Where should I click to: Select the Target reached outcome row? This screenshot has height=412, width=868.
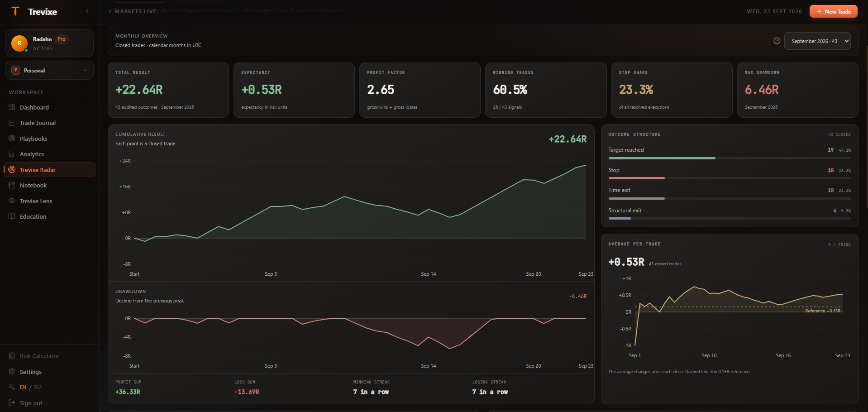coord(730,153)
